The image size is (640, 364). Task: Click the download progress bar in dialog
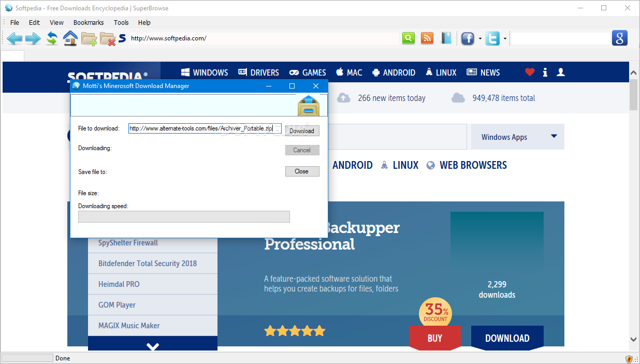click(x=184, y=216)
